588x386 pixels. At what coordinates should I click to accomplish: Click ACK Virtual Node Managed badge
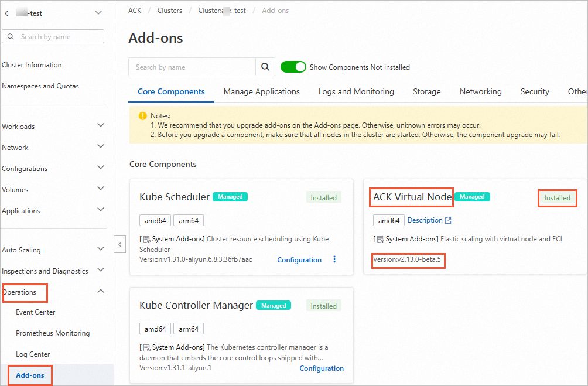click(472, 197)
